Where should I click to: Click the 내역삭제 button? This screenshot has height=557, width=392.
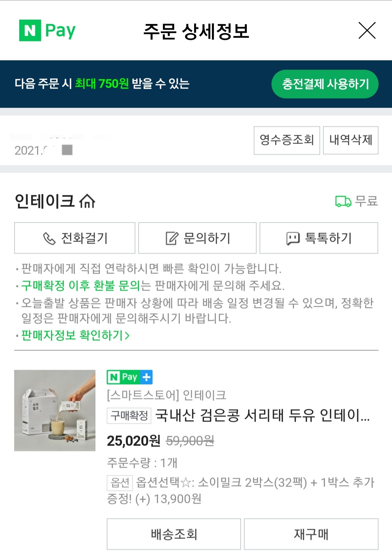coord(351,140)
